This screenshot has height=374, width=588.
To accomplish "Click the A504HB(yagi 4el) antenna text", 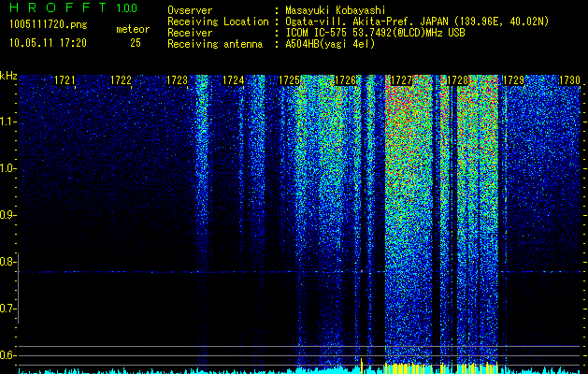I will tap(330, 44).
